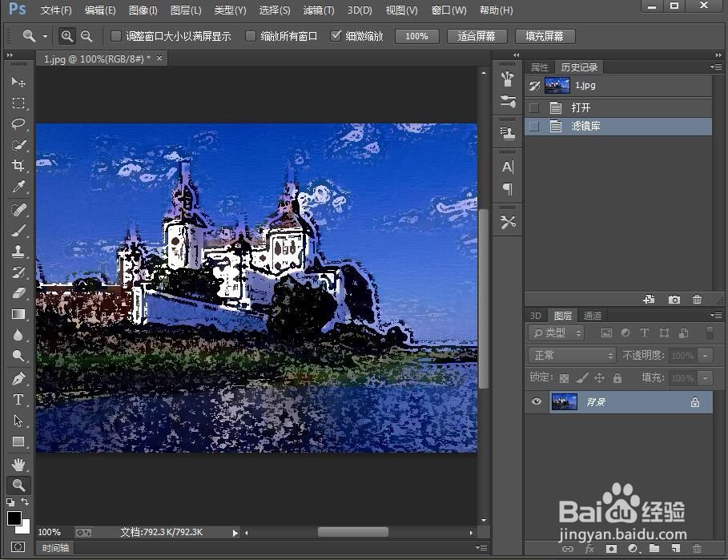Screen dimensions: 728x560
Task: Select the Hand tool
Action: (18, 465)
